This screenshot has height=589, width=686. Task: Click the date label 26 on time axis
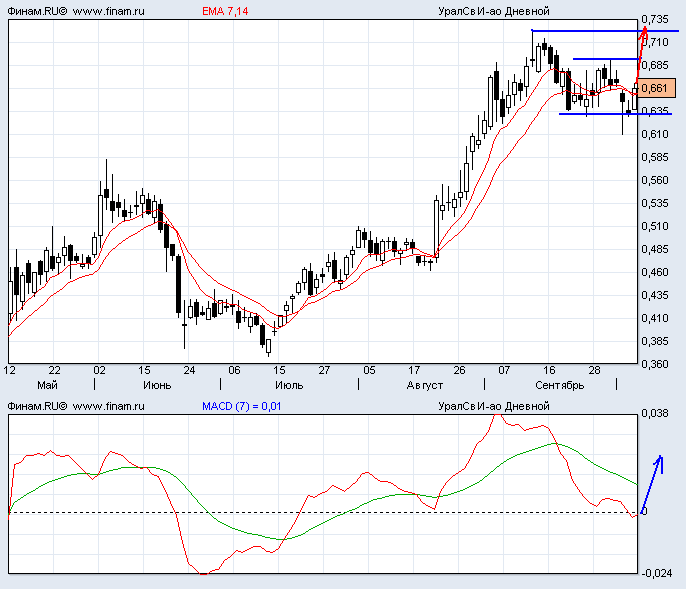[459, 371]
